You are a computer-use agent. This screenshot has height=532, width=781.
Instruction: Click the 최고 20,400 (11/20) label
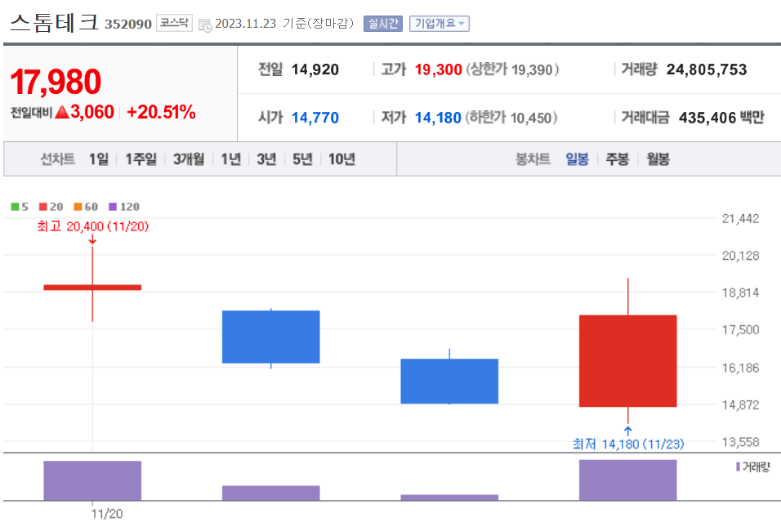click(x=93, y=226)
